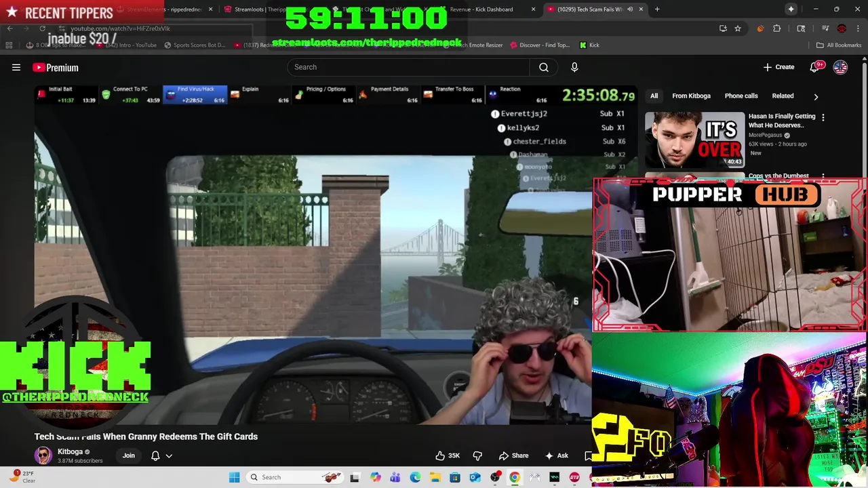This screenshot has width=868, height=488.
Task: Open the YouTube hamburger guide menu
Action: pyautogui.click(x=16, y=67)
